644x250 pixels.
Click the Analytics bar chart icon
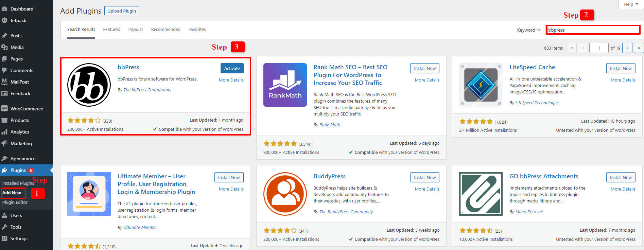[4, 132]
